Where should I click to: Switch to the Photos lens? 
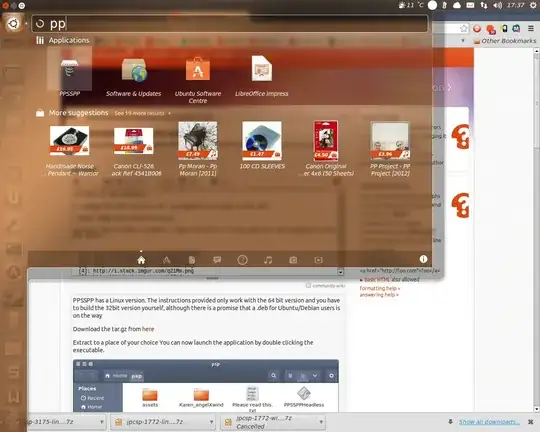(x=293, y=260)
